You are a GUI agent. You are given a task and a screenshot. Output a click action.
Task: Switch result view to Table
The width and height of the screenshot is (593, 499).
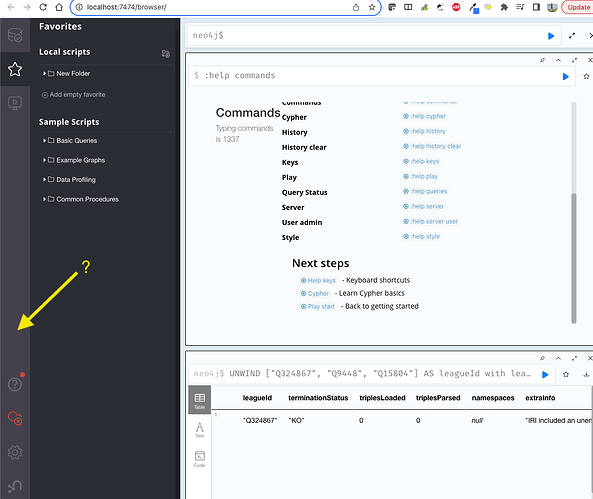tap(200, 400)
